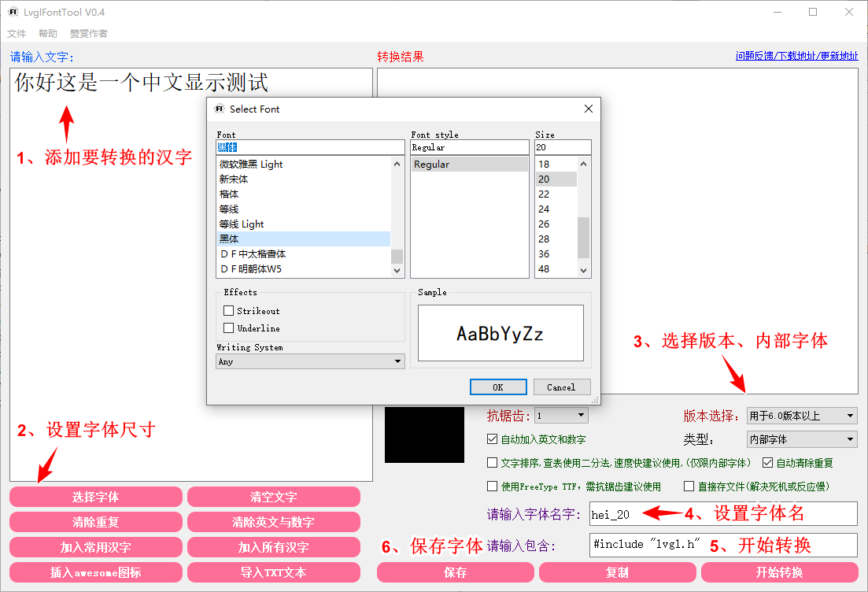The image size is (868, 592).
Task: Expand the 版本选择 dropdown
Action: pyautogui.click(x=801, y=416)
